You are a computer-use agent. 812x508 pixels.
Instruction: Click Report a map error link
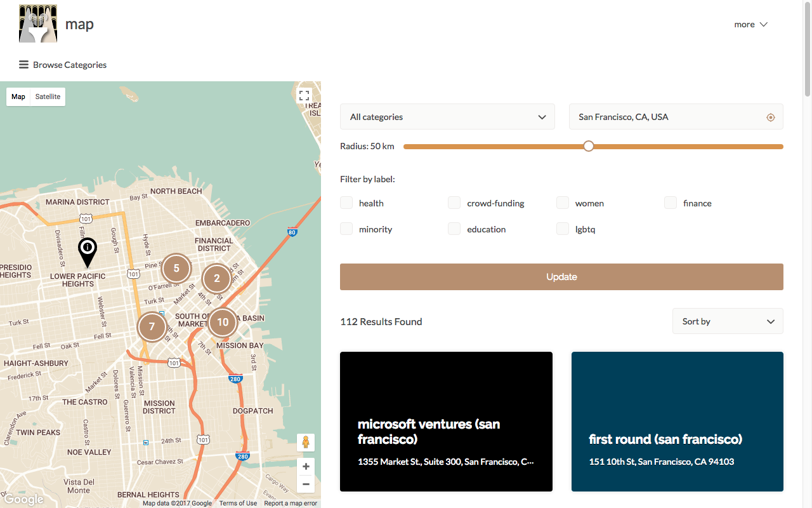291,504
